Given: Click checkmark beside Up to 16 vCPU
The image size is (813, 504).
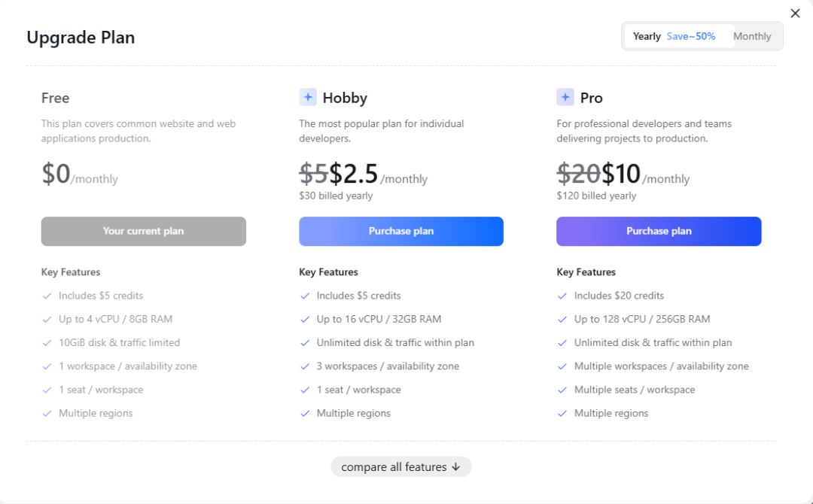Looking at the screenshot, I should point(305,319).
